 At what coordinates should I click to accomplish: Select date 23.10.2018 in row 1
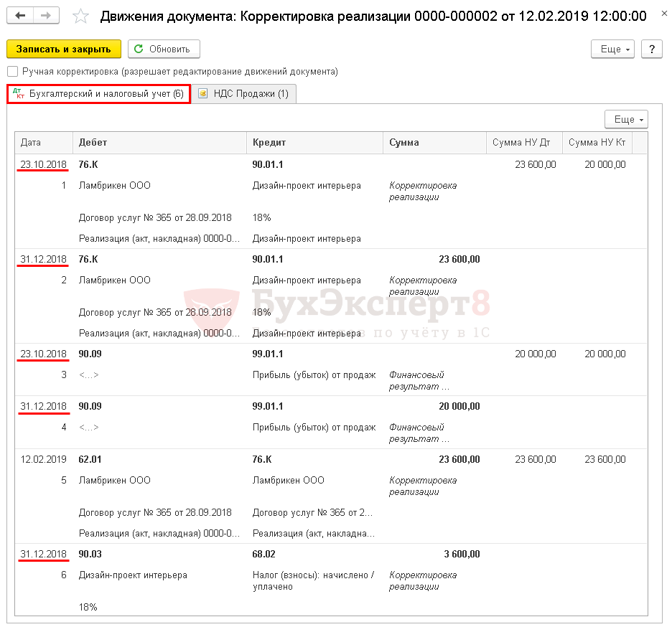pos(43,164)
